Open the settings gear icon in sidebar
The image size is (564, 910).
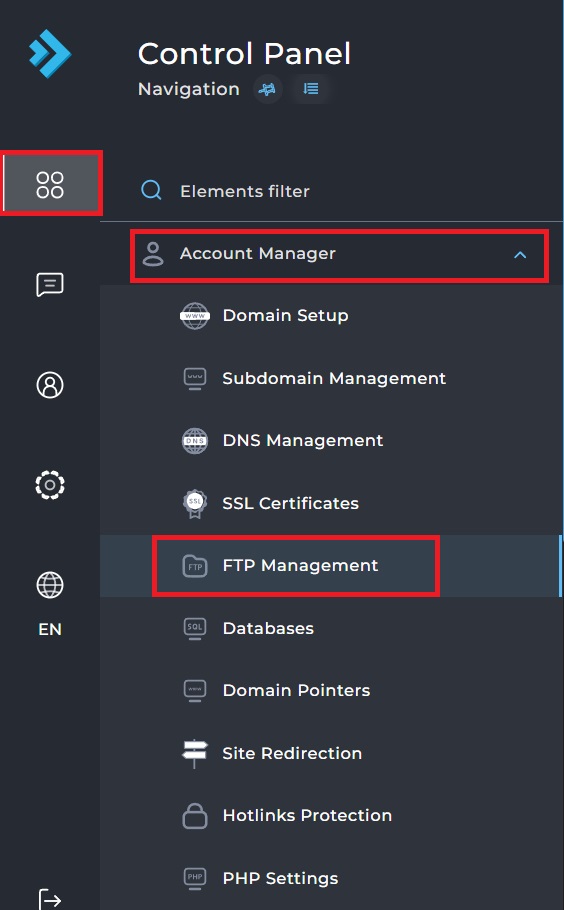[50, 485]
